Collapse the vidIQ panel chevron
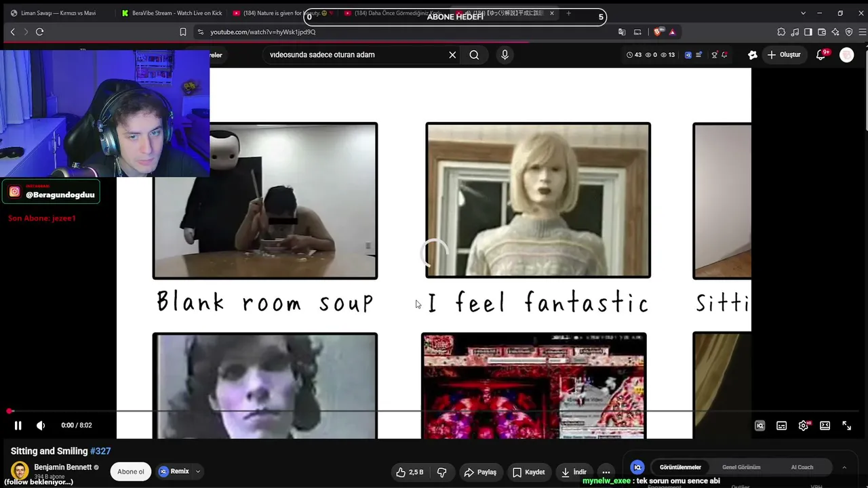 click(x=844, y=467)
